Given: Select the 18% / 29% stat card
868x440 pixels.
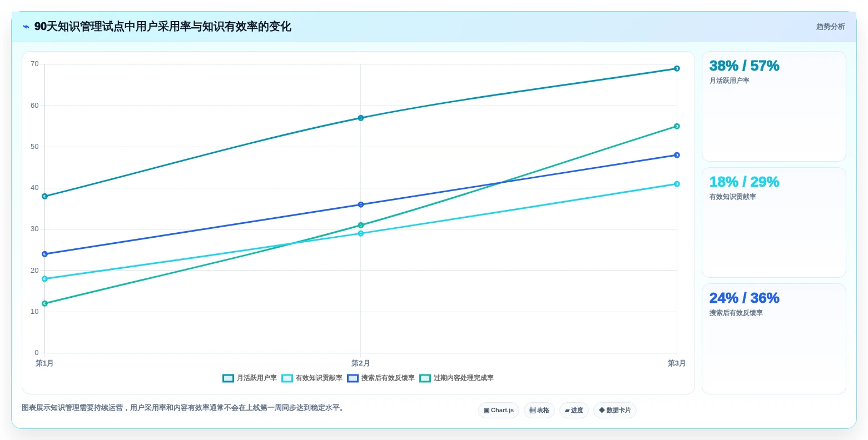Looking at the screenshot, I should tap(774, 223).
